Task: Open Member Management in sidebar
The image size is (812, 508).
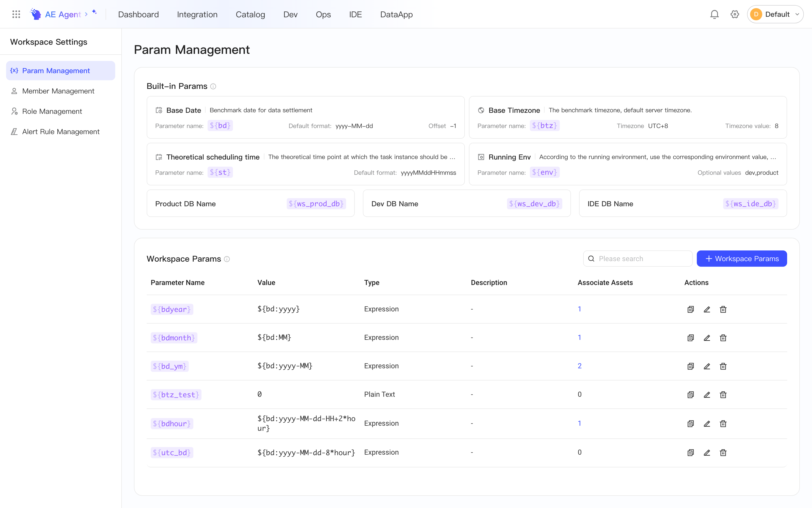Action: [60, 91]
